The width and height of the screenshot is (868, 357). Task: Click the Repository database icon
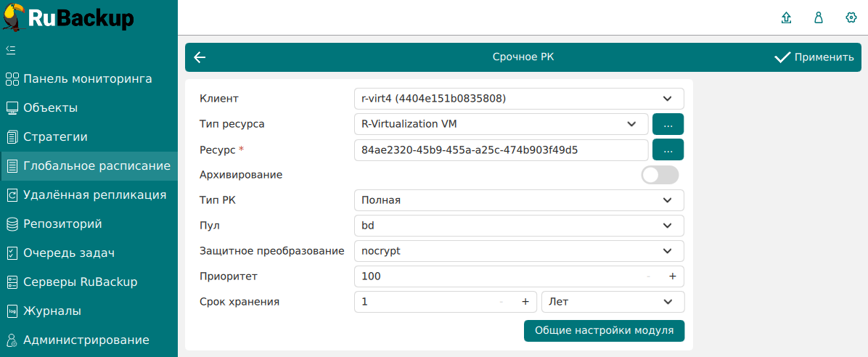tap(12, 224)
